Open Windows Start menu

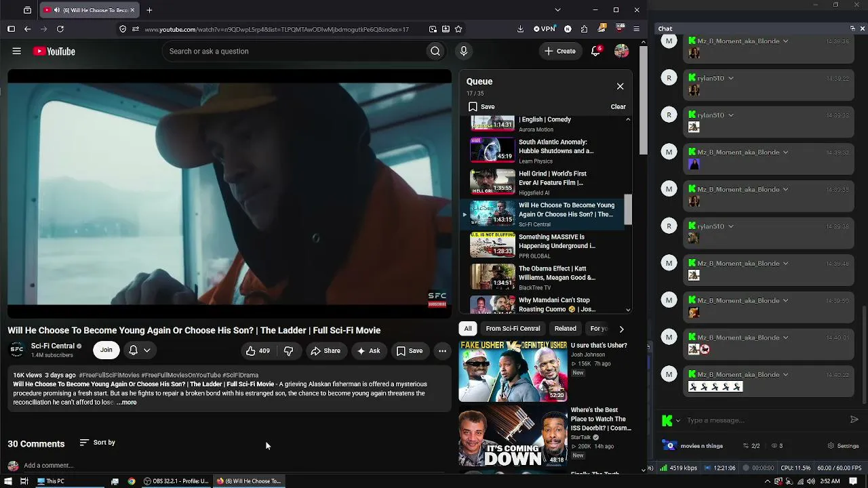coord(7,481)
